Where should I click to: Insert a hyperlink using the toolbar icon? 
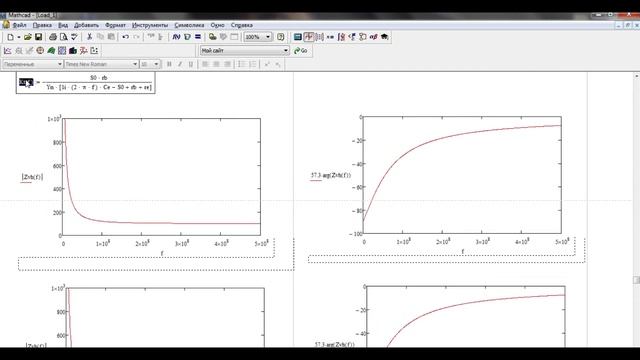pos(213,37)
